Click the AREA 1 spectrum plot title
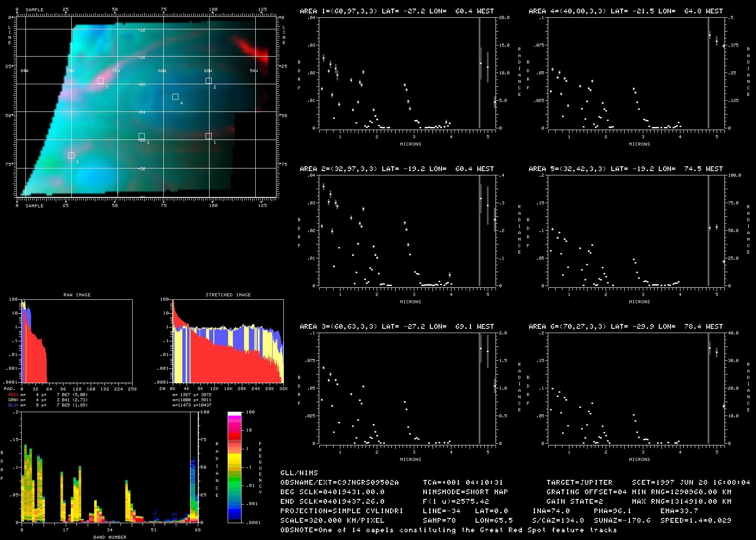The image size is (756, 540). (x=397, y=11)
